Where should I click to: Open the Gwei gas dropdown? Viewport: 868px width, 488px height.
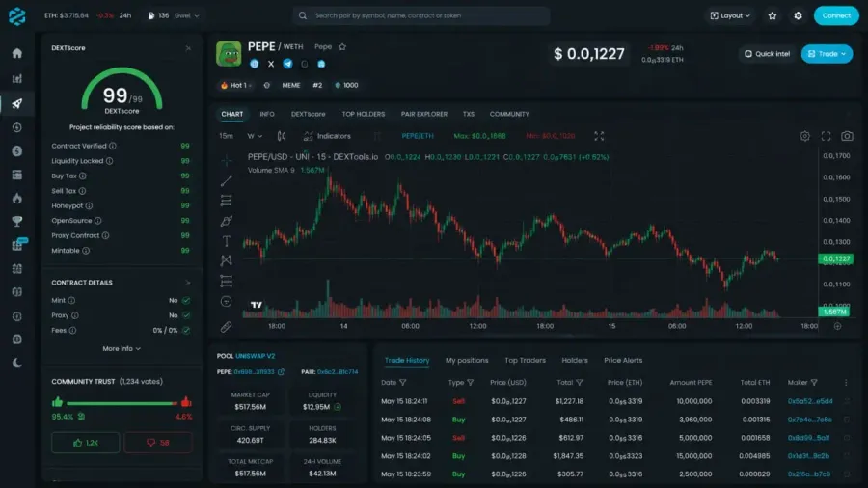point(186,15)
